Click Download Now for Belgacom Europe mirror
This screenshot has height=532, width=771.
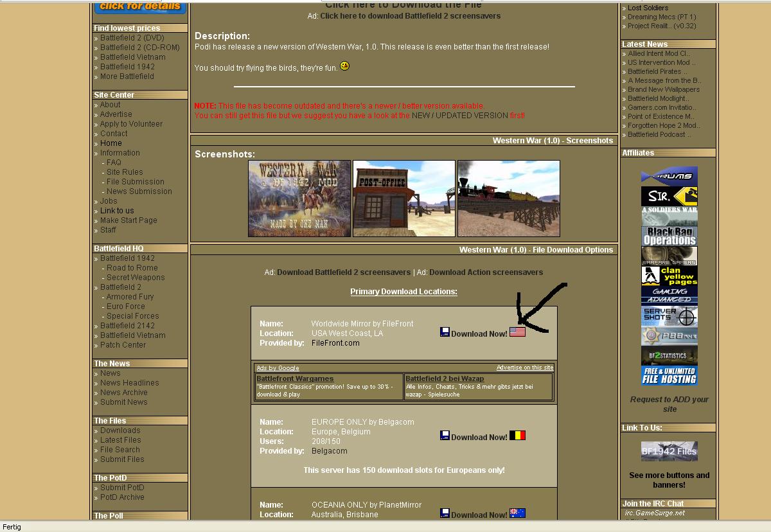coord(479,437)
